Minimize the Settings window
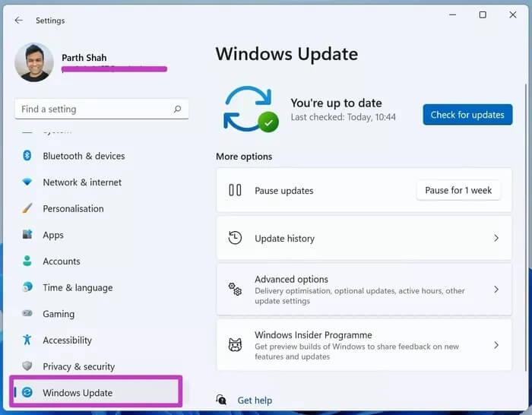The height and width of the screenshot is (415, 532). tap(452, 15)
